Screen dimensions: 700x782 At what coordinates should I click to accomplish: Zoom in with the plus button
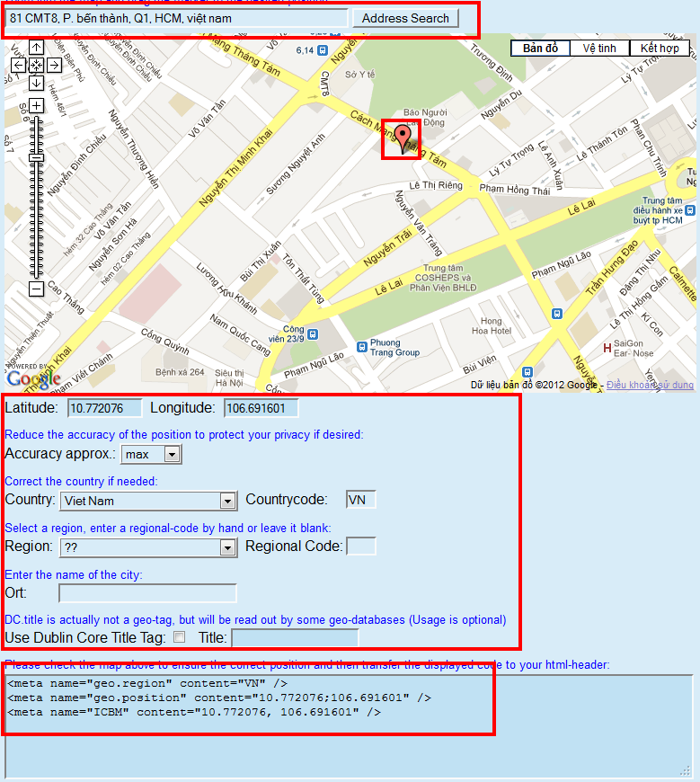[36, 106]
